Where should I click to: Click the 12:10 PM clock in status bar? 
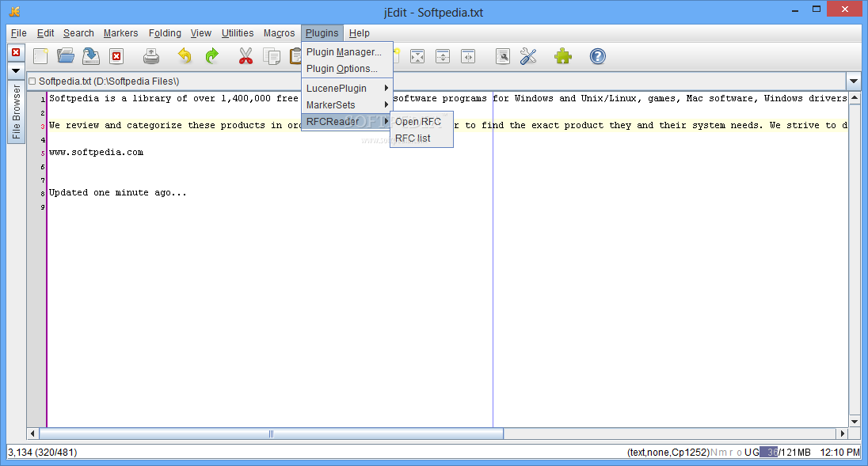pos(839,453)
